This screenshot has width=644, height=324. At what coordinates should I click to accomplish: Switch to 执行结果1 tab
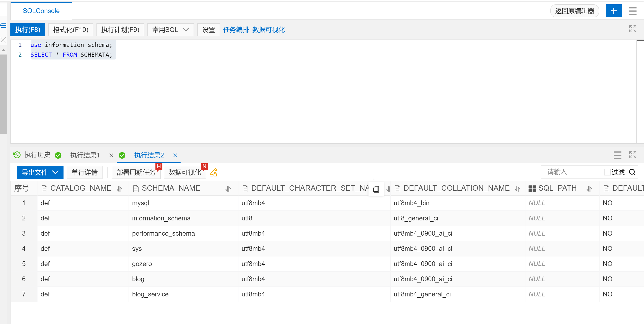pos(85,155)
